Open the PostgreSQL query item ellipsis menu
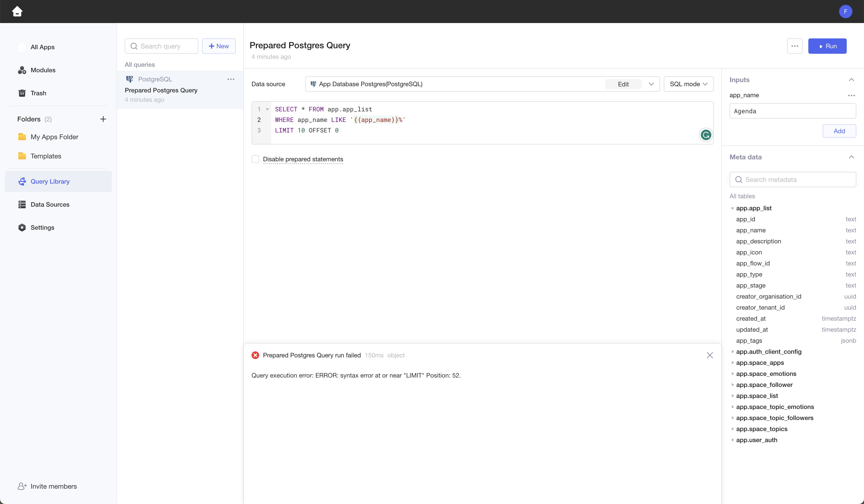This screenshot has width=864, height=504. 231,79
